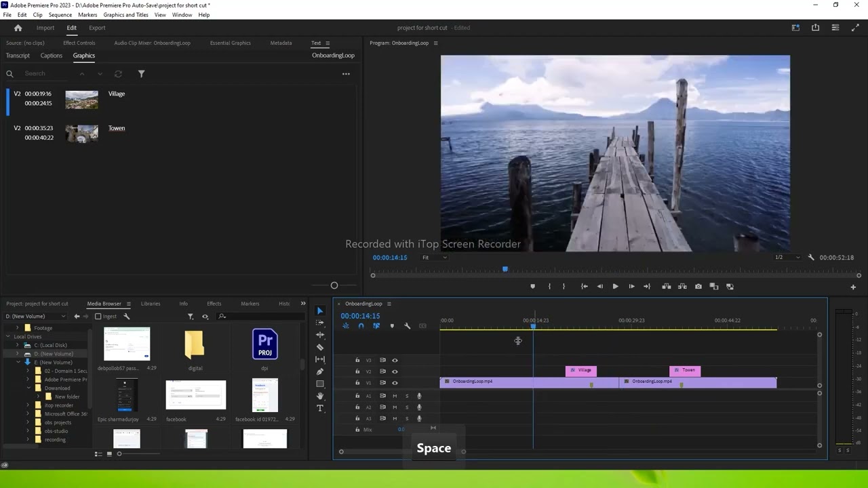Screen dimensions: 868x488
Task: Click the Towen graphic thumbnail
Action: 81,134
